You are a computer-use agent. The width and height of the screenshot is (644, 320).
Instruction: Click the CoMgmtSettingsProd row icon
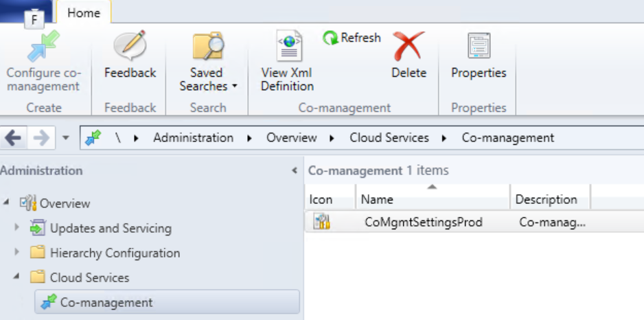pyautogui.click(x=321, y=222)
